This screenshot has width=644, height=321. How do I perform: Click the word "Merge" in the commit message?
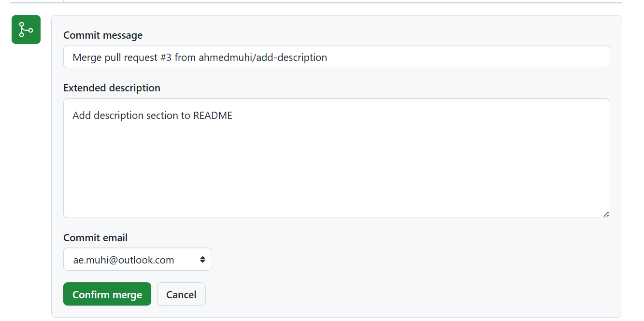pyautogui.click(x=87, y=58)
